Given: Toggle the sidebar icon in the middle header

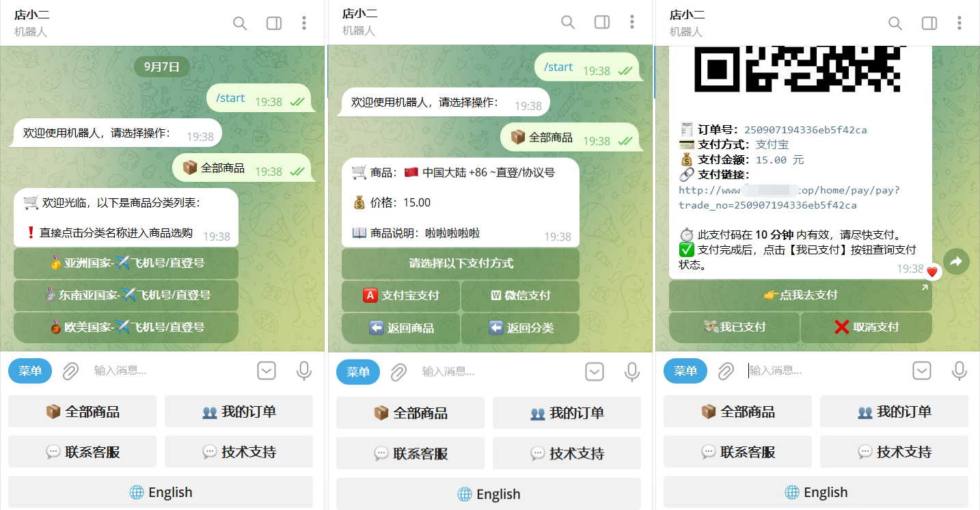Looking at the screenshot, I should click(601, 21).
